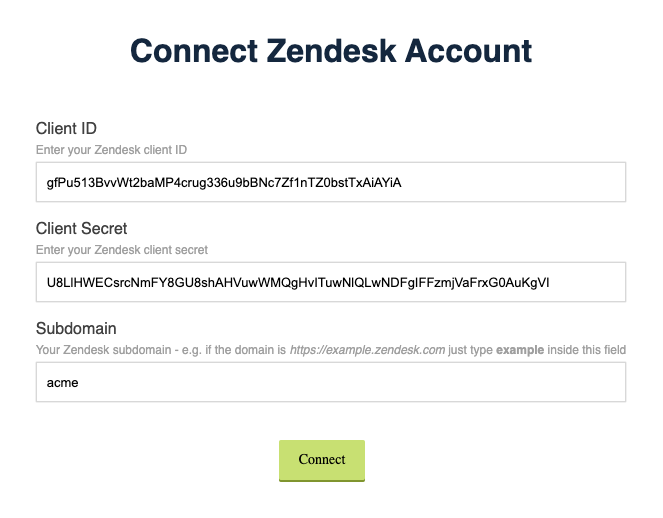Click the "acme" value in Subdomain
This screenshot has width=663, height=518.
[x=62, y=382]
